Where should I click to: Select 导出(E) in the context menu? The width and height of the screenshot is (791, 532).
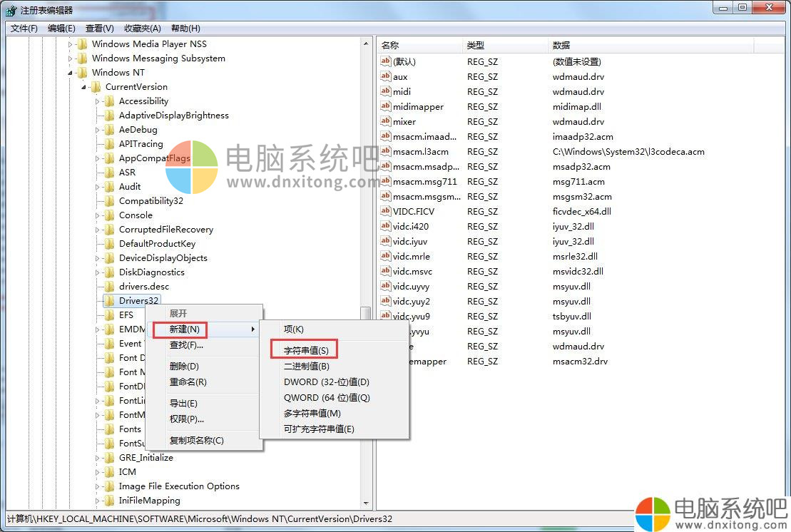(x=183, y=404)
